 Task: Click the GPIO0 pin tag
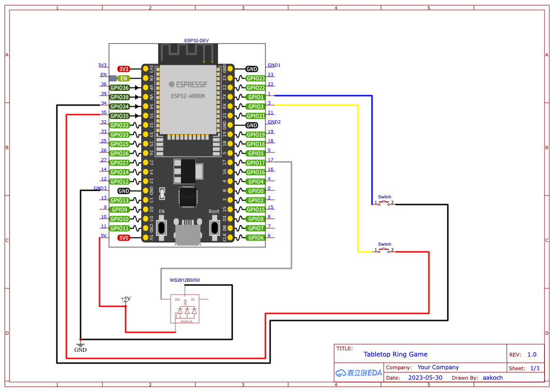255,191
